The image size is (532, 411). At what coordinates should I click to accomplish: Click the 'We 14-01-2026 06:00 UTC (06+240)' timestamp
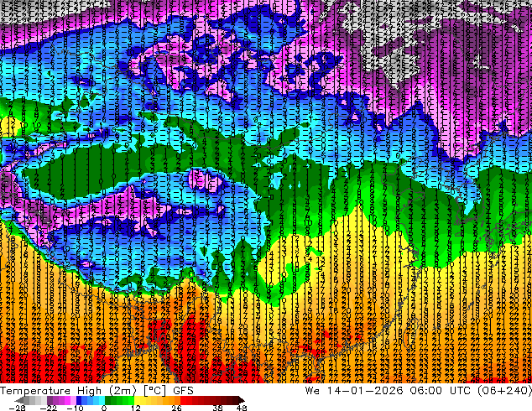point(419,391)
